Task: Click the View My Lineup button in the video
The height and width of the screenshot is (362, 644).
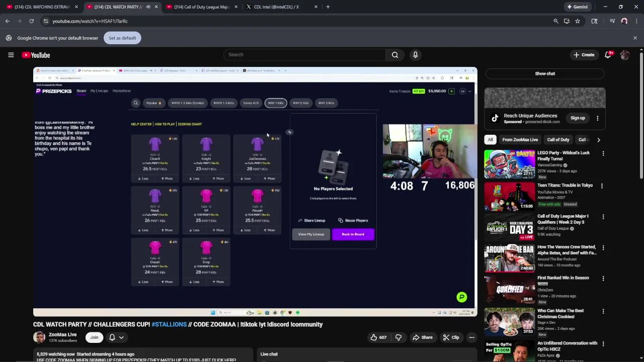Action: pos(311,234)
